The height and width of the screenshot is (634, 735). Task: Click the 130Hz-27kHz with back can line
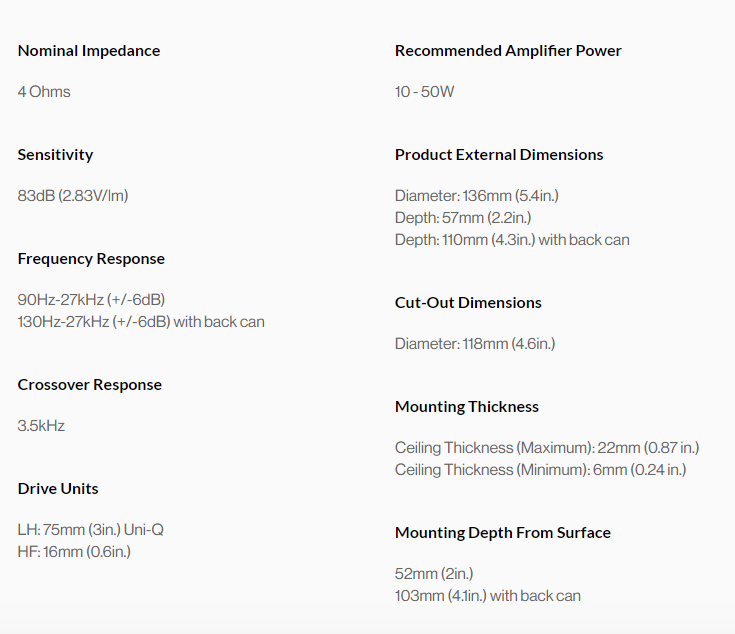coord(141,321)
